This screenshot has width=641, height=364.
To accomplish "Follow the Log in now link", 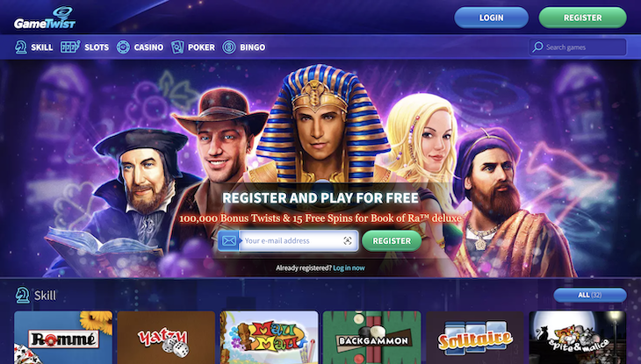I will pos(349,268).
